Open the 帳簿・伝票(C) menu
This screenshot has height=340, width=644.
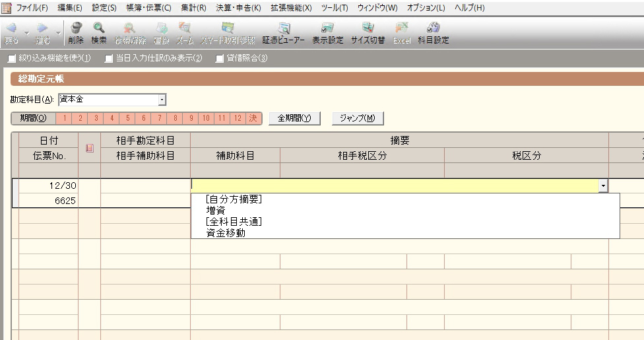click(148, 8)
